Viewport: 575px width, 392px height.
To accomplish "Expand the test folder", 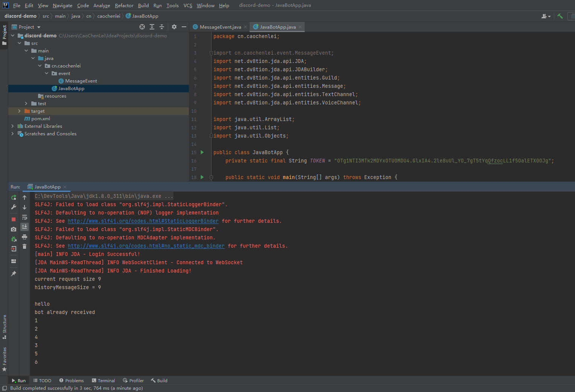I will click(26, 103).
